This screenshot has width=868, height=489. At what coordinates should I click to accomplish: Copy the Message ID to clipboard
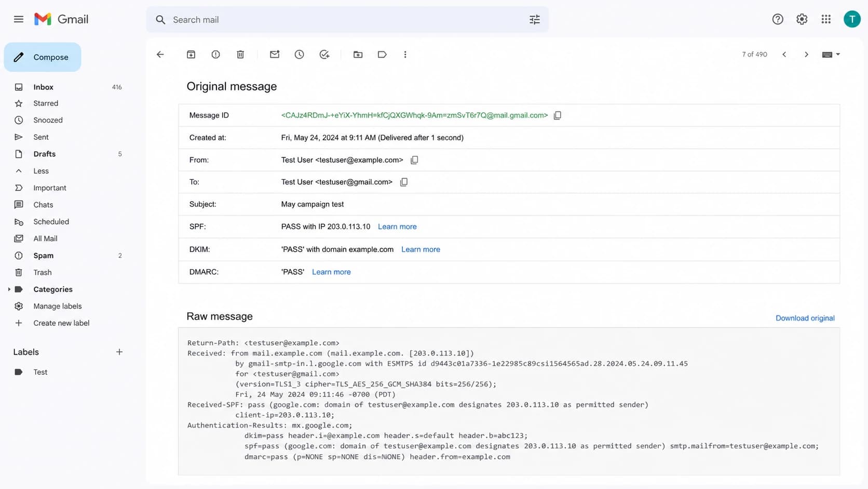tap(558, 115)
